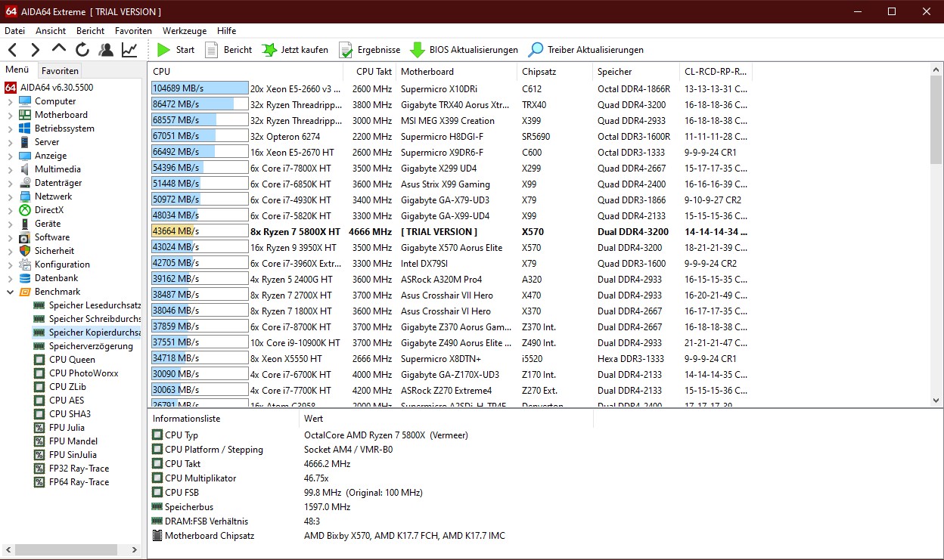Open the Bericht menu in the menu bar

pos(91,31)
